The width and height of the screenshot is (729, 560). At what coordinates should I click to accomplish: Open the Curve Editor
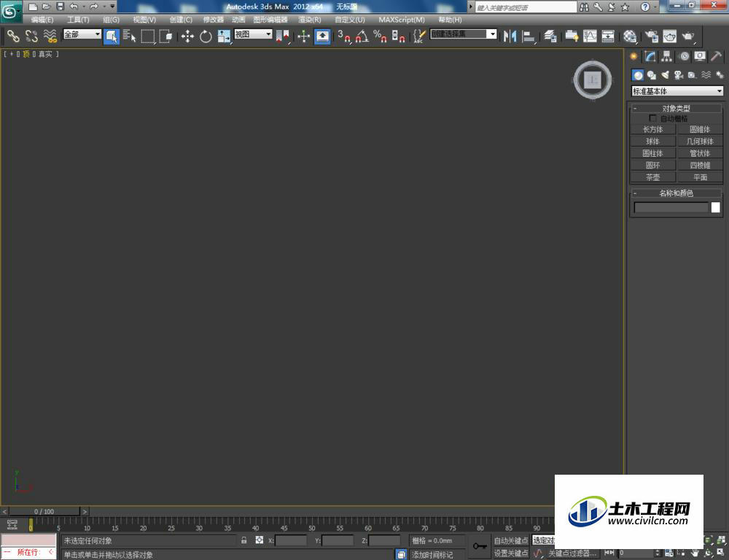point(590,36)
